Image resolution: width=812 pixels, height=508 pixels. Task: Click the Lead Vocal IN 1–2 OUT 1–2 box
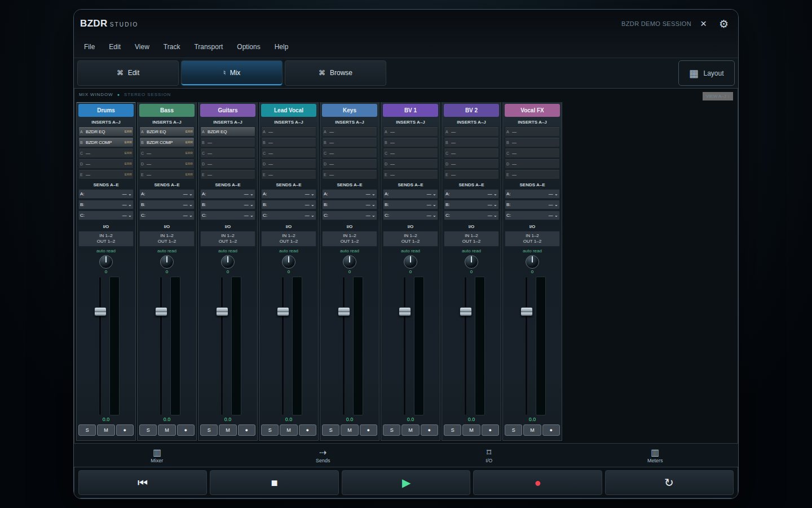(x=289, y=239)
